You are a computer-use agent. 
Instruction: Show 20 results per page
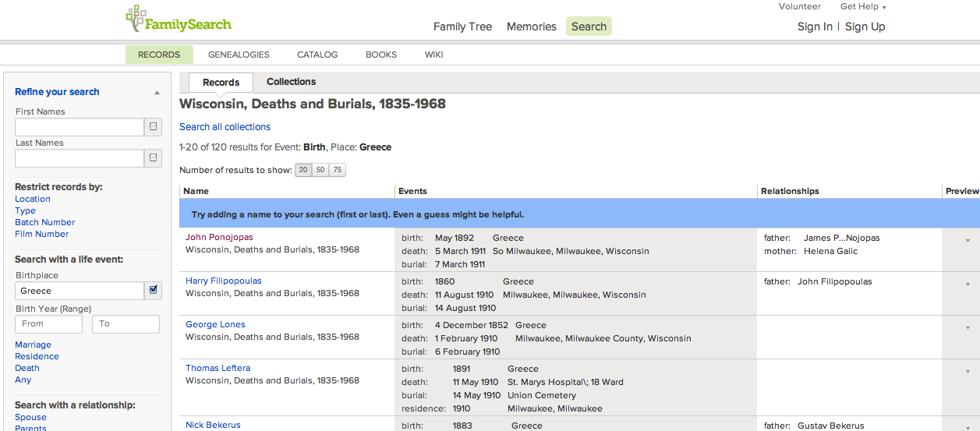pyautogui.click(x=303, y=170)
